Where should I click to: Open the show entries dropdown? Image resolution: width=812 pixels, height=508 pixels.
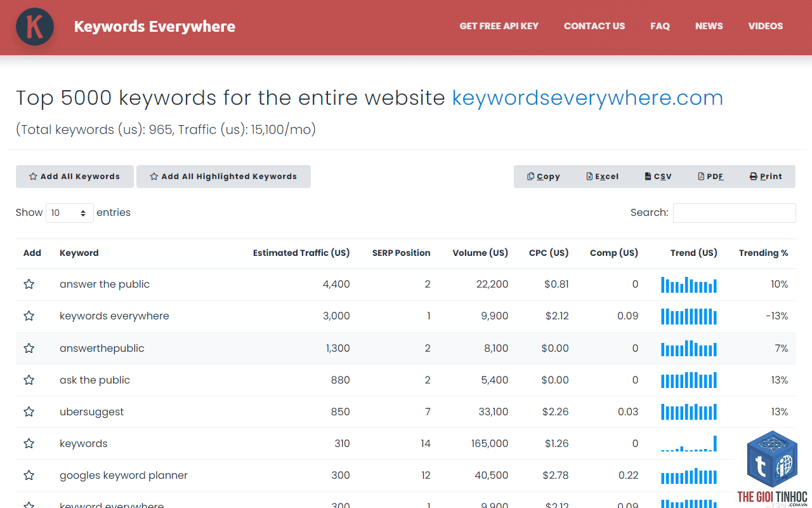tap(70, 213)
